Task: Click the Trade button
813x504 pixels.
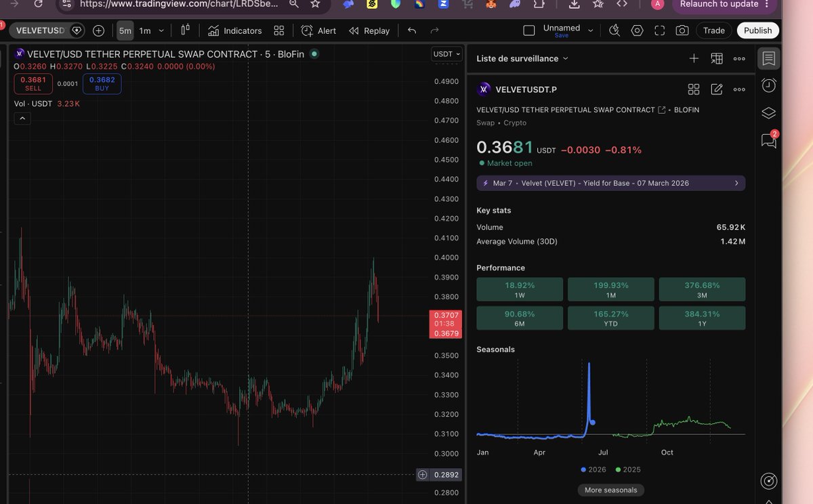Action: [x=714, y=30]
